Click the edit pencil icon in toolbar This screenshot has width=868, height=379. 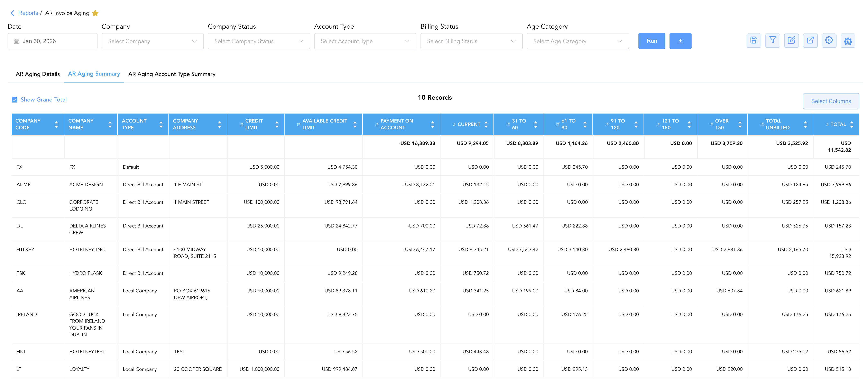click(x=791, y=41)
